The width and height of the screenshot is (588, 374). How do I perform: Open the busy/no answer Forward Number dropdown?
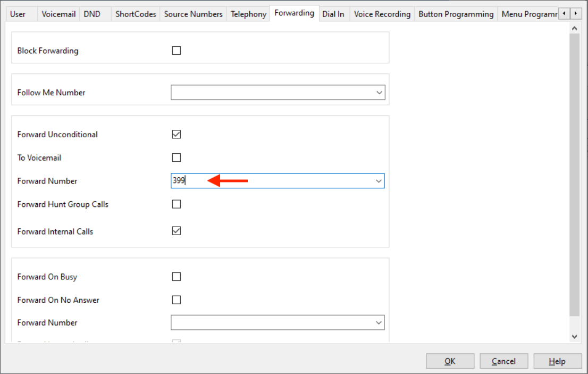pyautogui.click(x=379, y=323)
